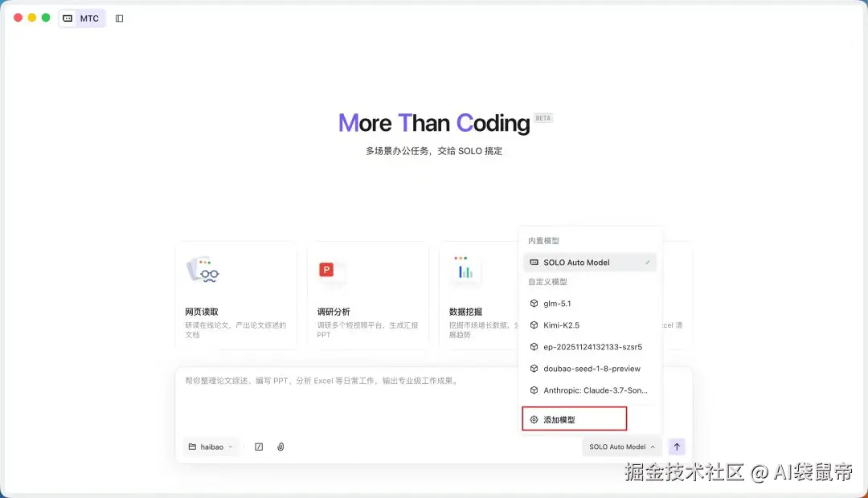Click the send arrow button
Screen dimensions: 868x498
677,447
